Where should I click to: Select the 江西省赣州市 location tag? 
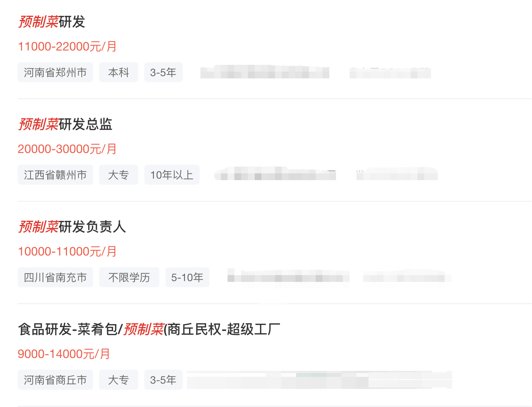pyautogui.click(x=55, y=175)
